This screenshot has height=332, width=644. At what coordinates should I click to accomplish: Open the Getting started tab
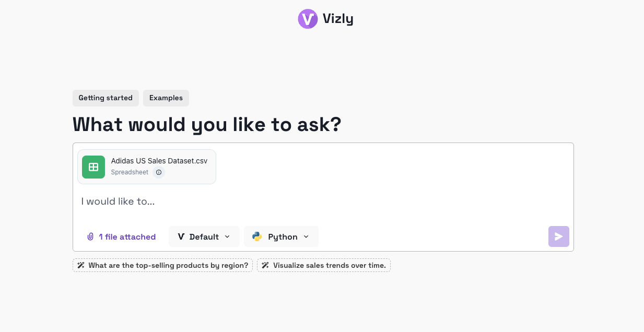click(106, 98)
